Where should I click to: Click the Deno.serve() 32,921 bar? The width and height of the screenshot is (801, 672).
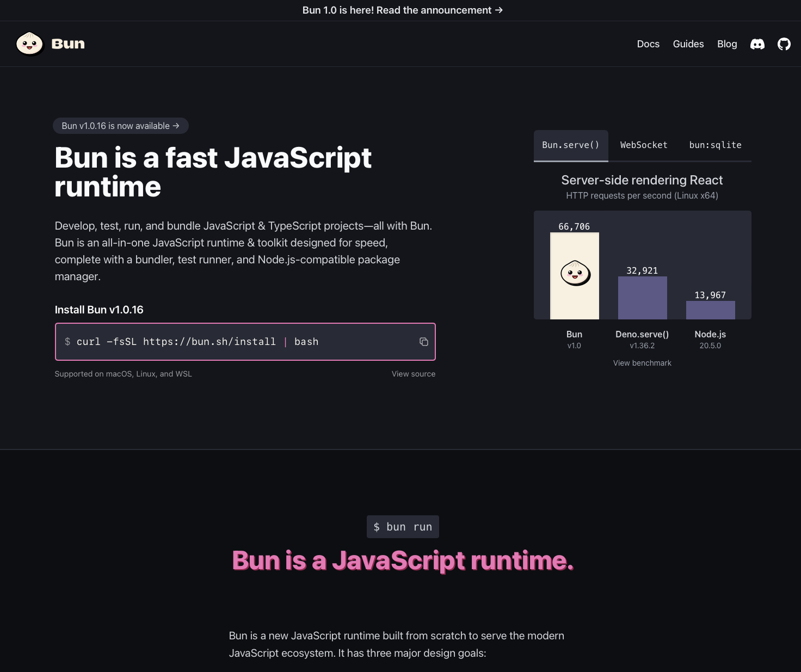pos(643,298)
